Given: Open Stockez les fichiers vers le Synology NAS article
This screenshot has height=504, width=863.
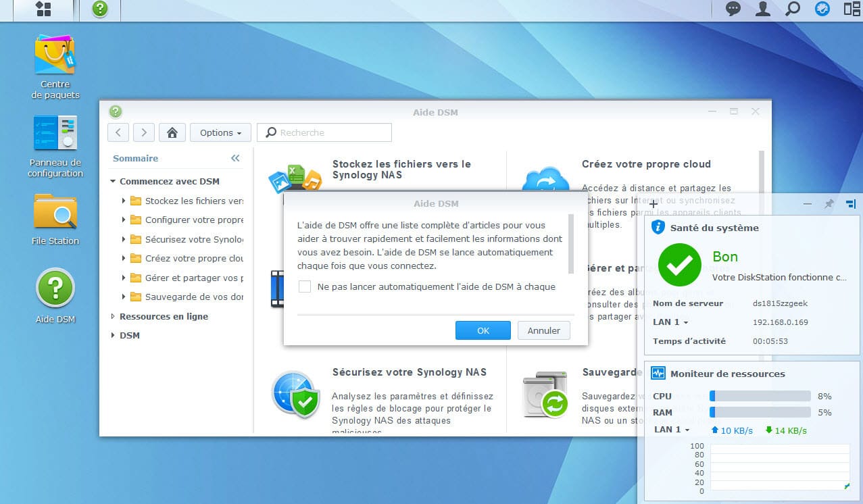Looking at the screenshot, I should point(401,169).
